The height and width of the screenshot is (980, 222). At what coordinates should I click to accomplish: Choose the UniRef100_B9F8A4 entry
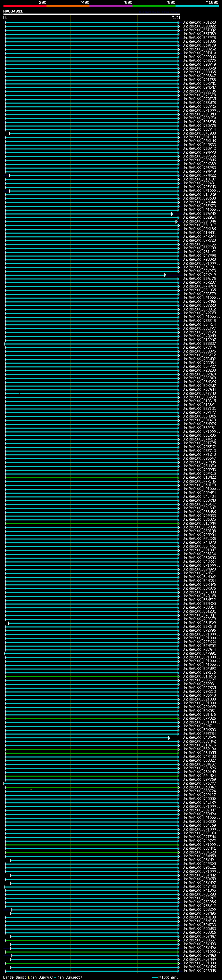click(199, 221)
